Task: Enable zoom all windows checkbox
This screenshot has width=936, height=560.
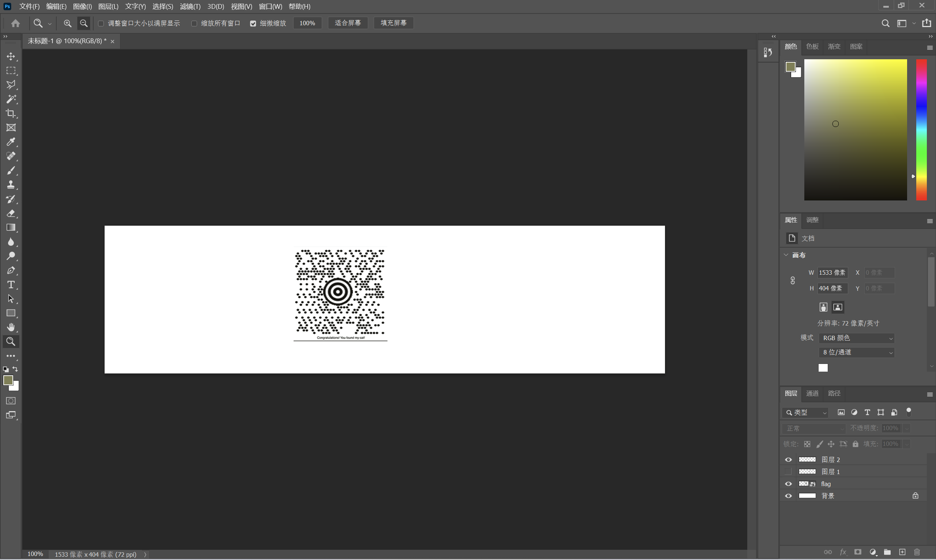Action: coord(194,23)
